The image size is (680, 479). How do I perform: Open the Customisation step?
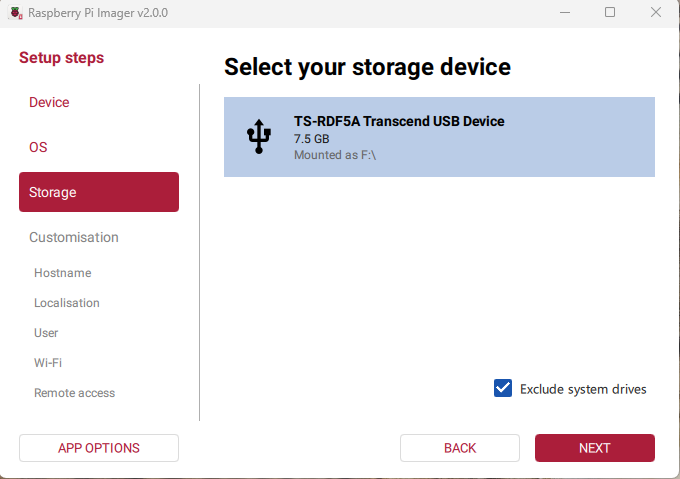pyautogui.click(x=74, y=237)
